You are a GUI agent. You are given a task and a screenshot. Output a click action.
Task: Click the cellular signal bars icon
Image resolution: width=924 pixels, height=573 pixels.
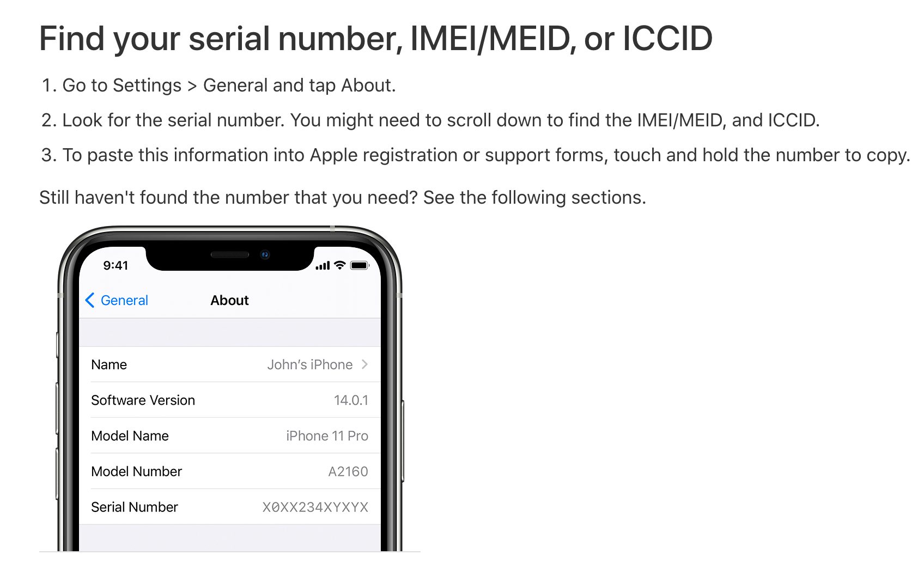click(323, 266)
